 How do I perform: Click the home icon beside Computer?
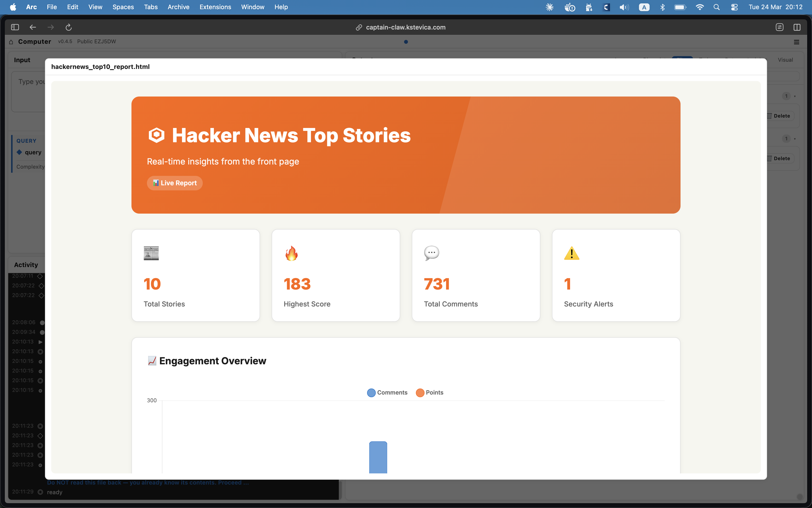point(11,42)
